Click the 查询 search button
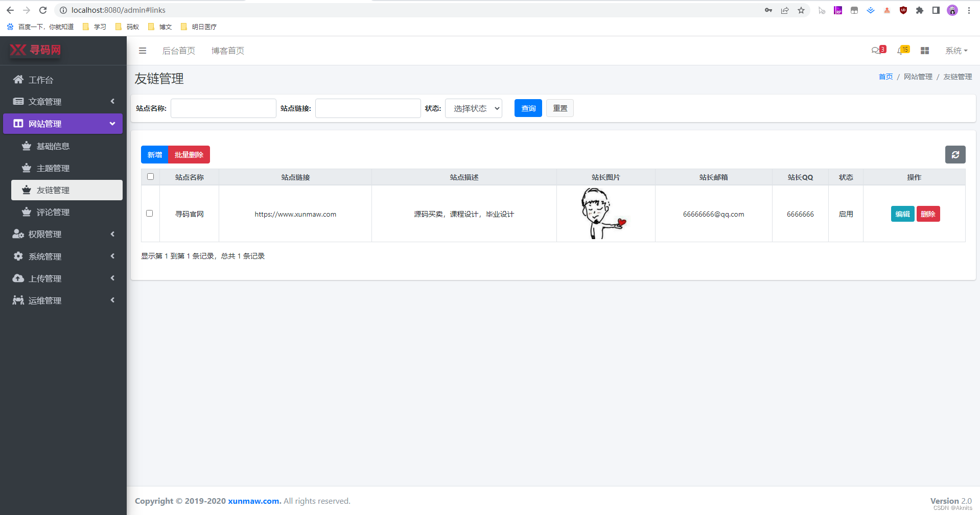Screen dimensions: 980x515 point(528,108)
